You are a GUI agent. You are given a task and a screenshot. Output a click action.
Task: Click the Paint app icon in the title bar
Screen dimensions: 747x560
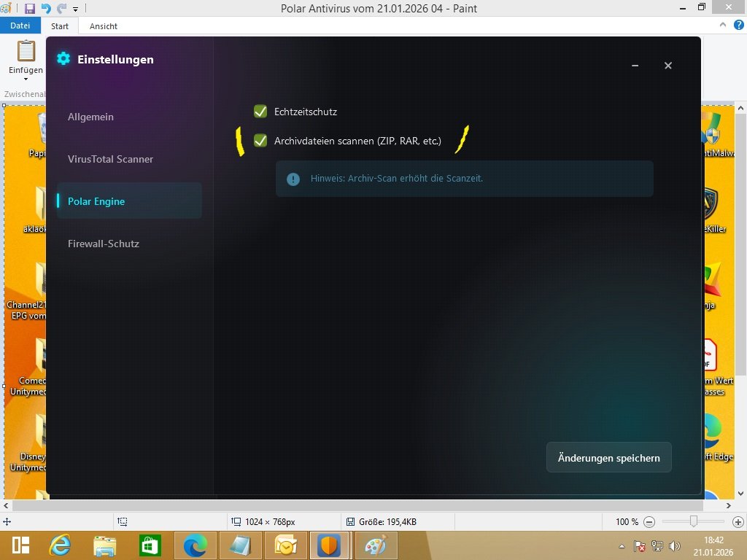tap(6, 8)
